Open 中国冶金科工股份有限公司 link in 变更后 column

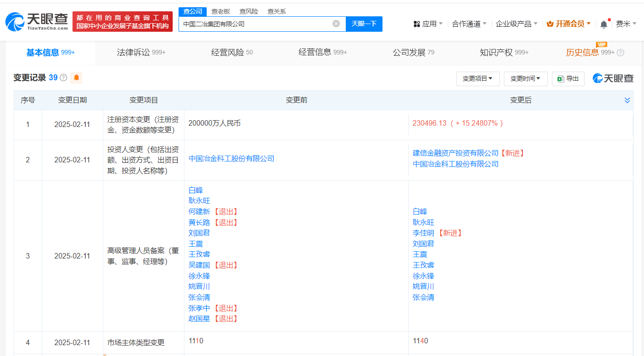pyautogui.click(x=455, y=164)
